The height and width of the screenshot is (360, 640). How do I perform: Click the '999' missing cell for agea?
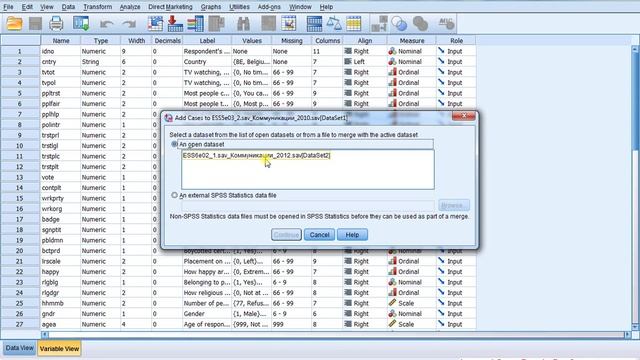tap(291, 324)
